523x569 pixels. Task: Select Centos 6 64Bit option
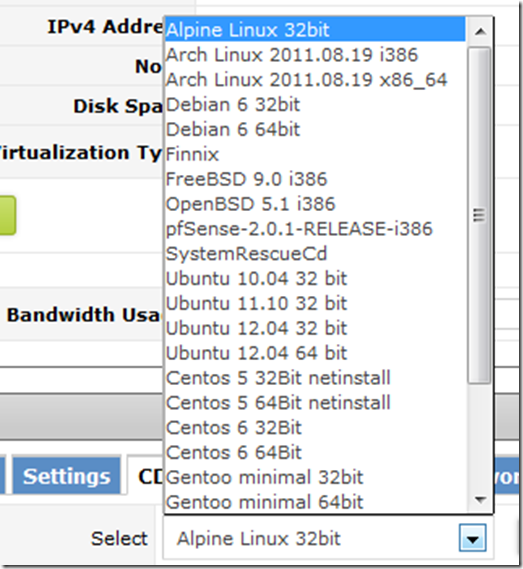click(x=315, y=453)
